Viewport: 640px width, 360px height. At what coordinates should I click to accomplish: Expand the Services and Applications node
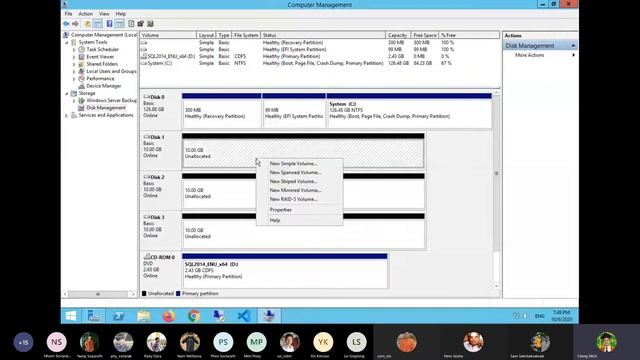pyautogui.click(x=67, y=116)
